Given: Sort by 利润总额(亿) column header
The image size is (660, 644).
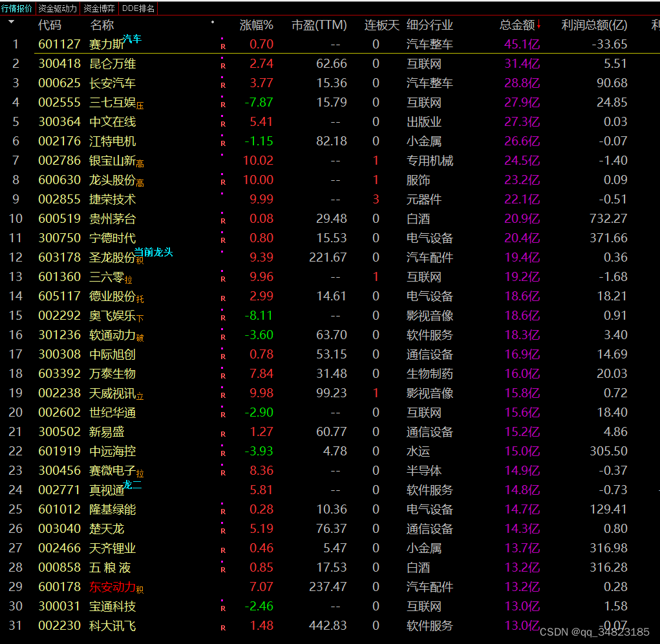Looking at the screenshot, I should point(594,25).
